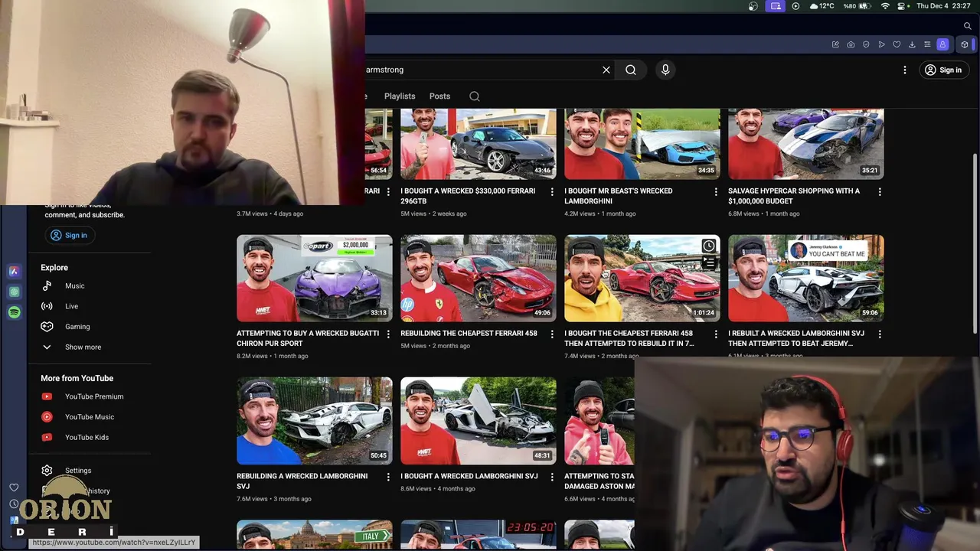Viewport: 980px width, 551px height.
Task: Open options for Salvage Hypercar Shopping video
Action: pos(880,192)
